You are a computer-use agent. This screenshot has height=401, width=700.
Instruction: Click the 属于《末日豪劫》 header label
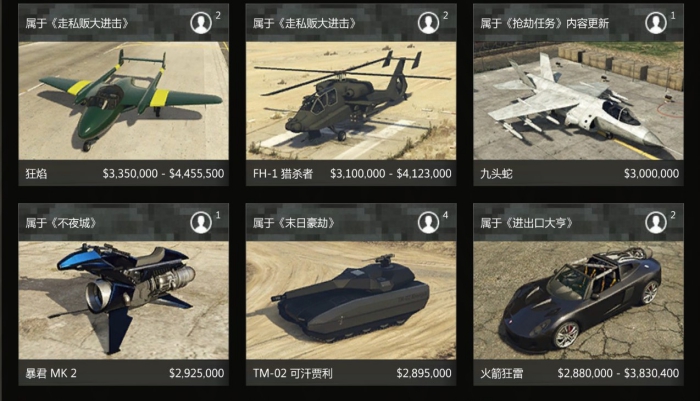[x=294, y=223]
